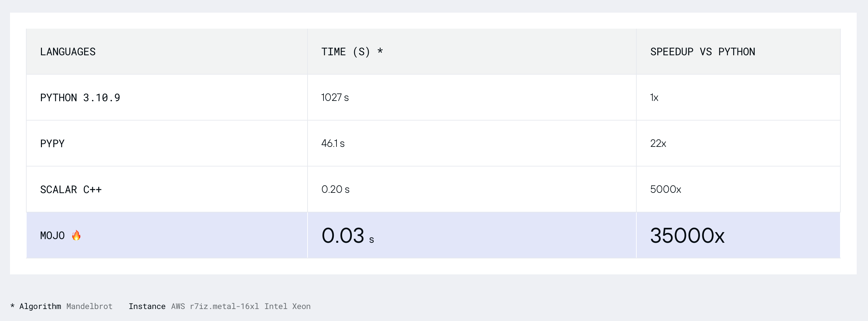This screenshot has width=868, height=321.
Task: Click the Instance label in the footnote
Action: (147, 306)
